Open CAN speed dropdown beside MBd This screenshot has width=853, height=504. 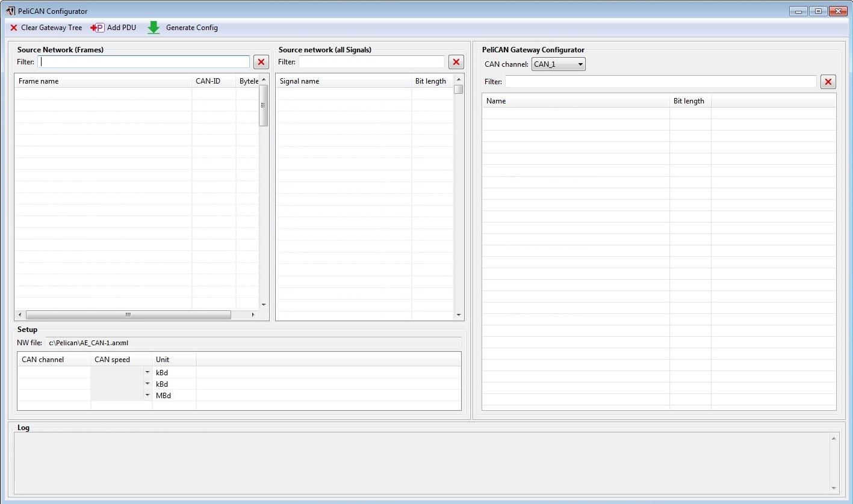(147, 395)
